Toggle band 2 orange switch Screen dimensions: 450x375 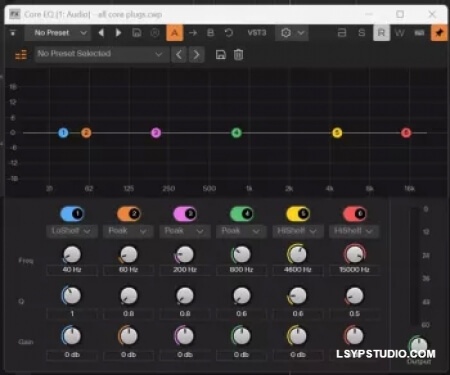point(128,214)
